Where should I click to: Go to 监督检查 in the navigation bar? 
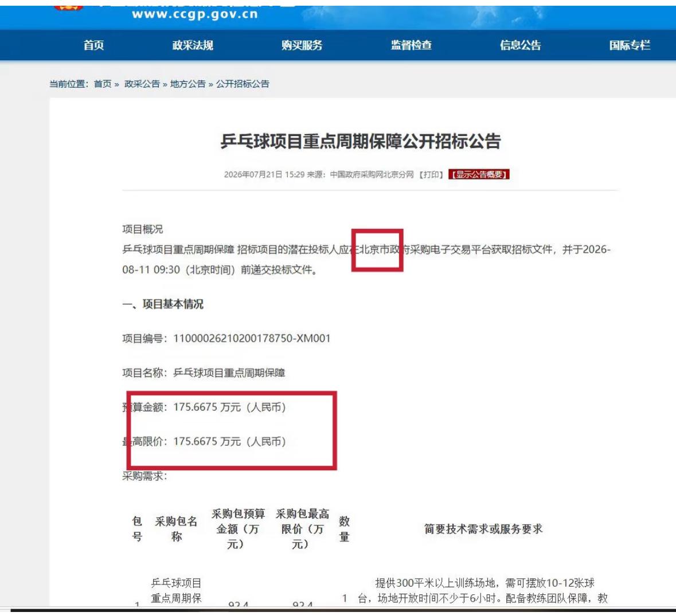coord(411,45)
